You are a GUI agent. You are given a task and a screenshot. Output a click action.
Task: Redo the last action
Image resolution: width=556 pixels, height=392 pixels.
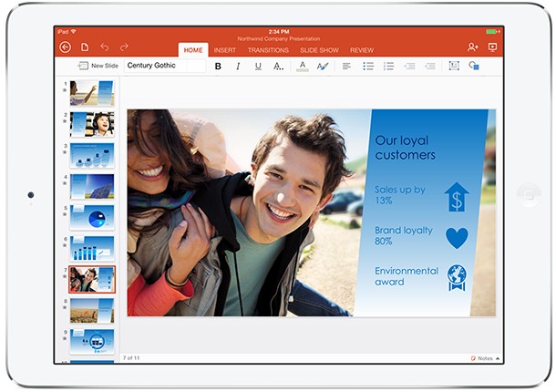click(x=124, y=46)
